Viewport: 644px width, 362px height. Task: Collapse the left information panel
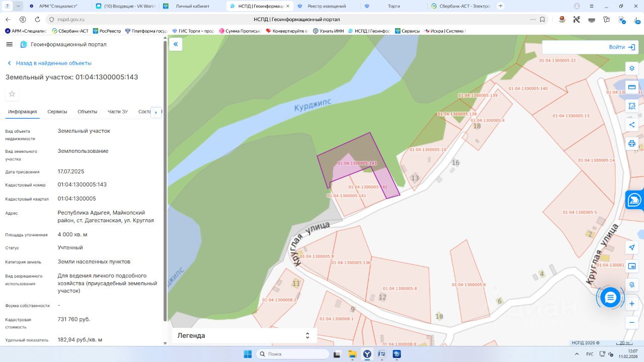(x=176, y=44)
